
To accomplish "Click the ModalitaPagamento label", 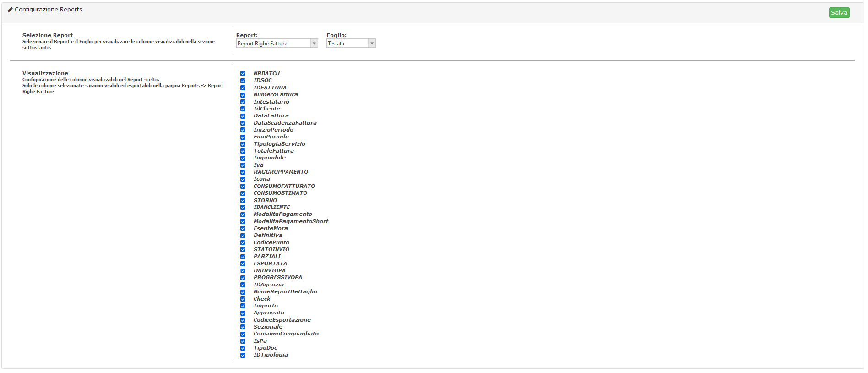I will 283,214.
